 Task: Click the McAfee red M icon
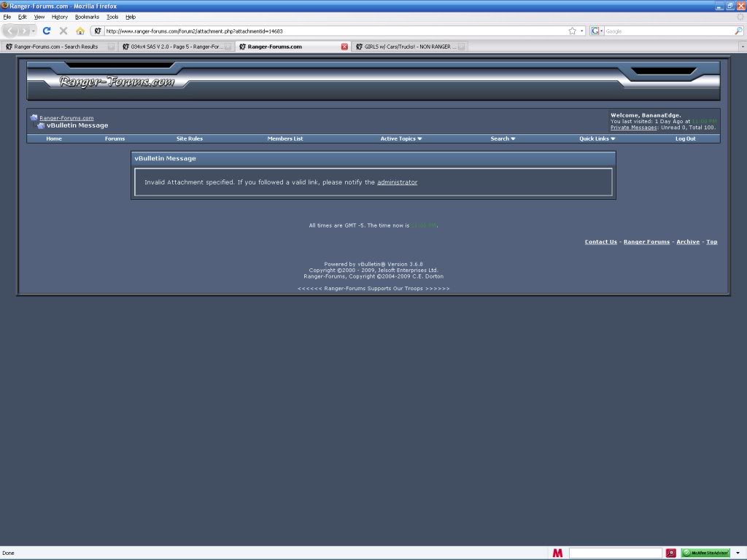[x=557, y=553]
